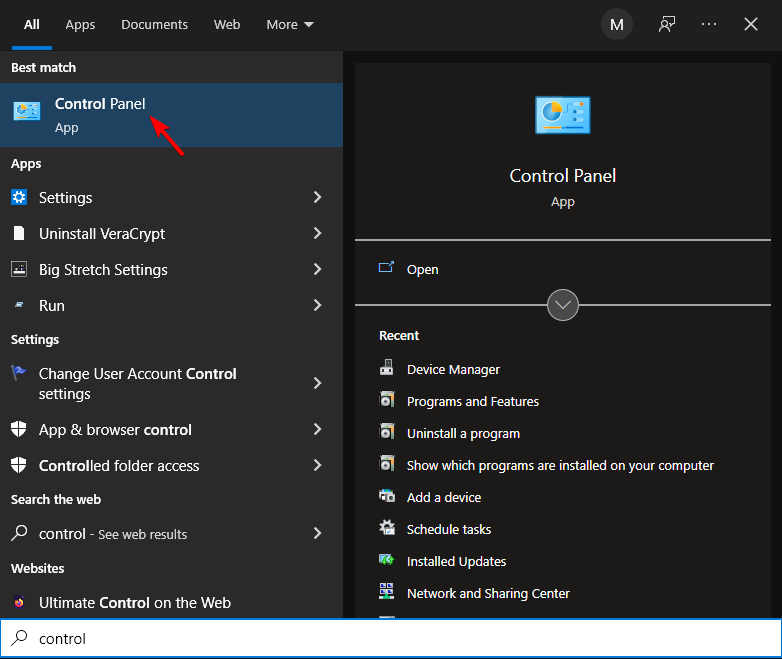The image size is (782, 659).
Task: Click the App & browser control shield icon
Action: point(19,429)
